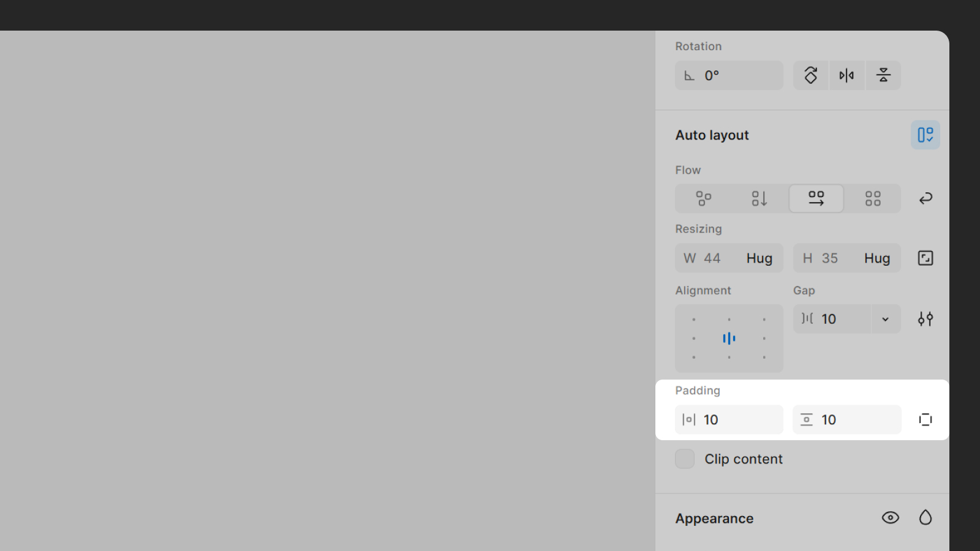
Task: Click the Auto layout section header
Action: point(712,135)
